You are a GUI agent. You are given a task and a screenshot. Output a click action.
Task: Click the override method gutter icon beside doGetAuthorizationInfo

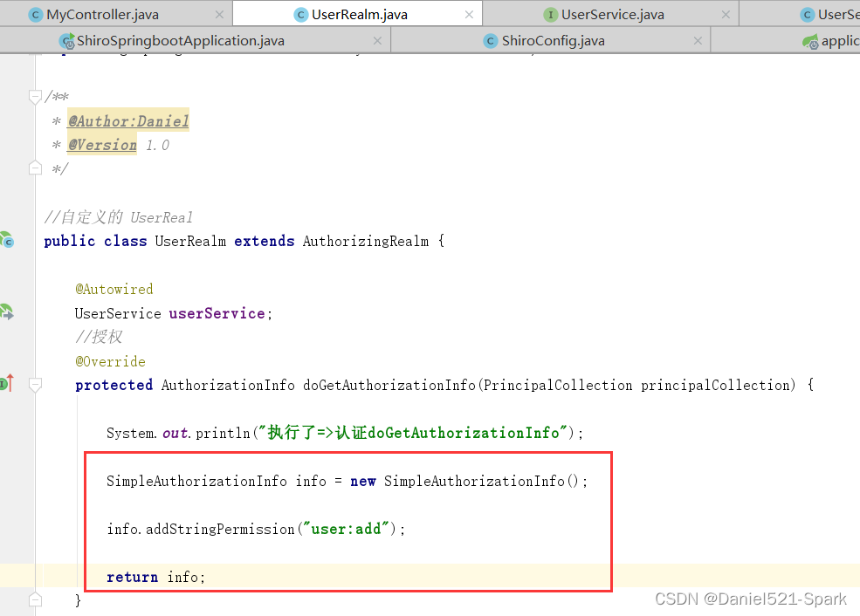pos(7,383)
